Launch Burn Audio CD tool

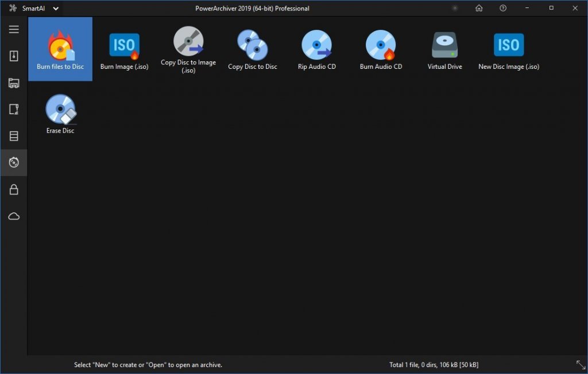(381, 49)
